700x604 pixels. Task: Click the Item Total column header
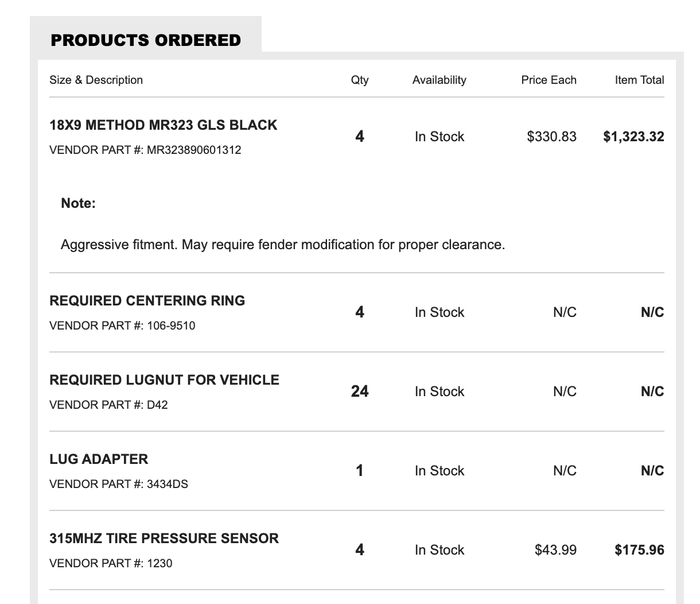(x=639, y=80)
